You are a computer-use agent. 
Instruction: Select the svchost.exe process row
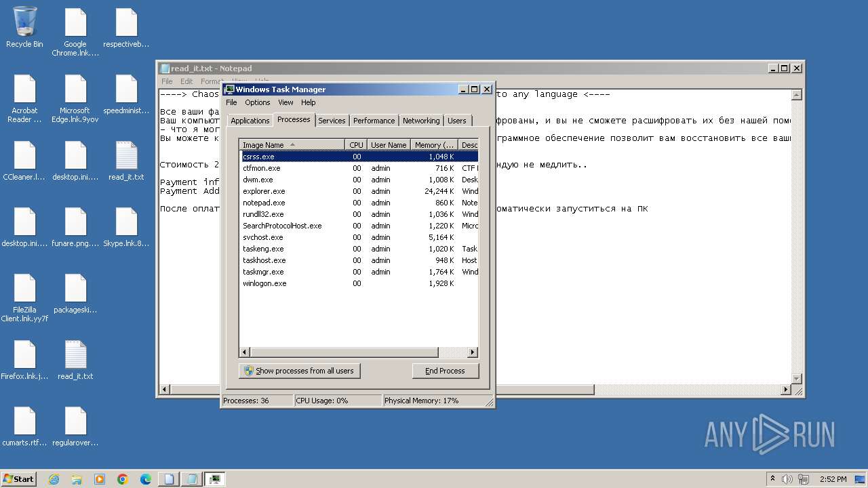[359, 237]
